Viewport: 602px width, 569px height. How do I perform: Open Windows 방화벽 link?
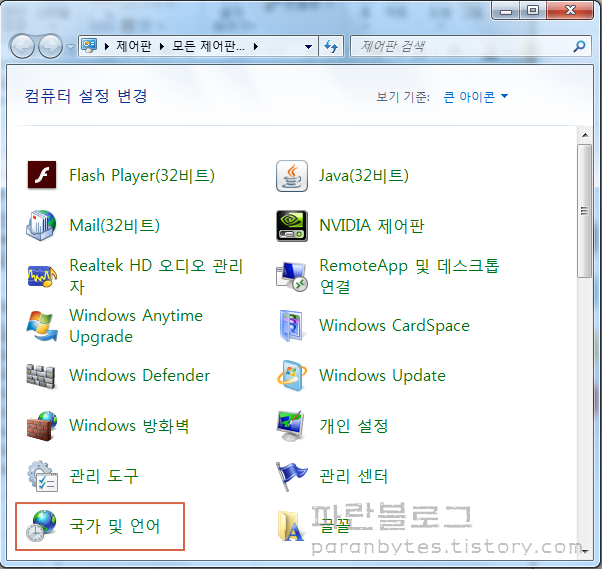tap(129, 426)
